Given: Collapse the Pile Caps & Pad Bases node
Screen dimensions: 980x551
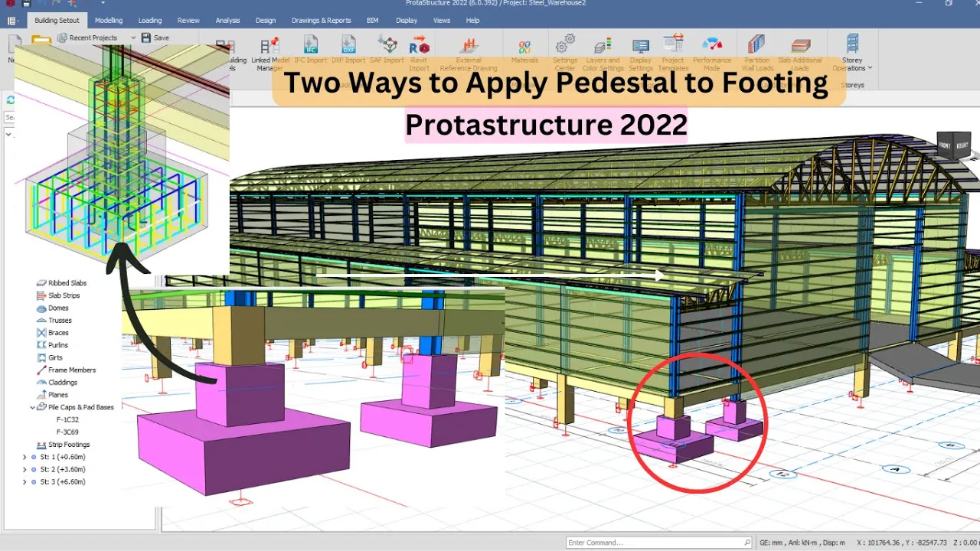Looking at the screenshot, I should [x=33, y=407].
